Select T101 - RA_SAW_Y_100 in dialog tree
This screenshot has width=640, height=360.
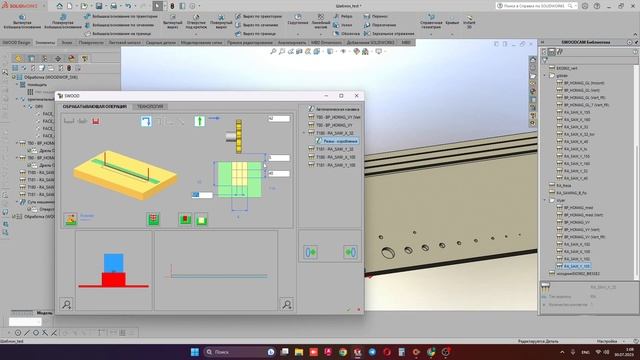[332, 165]
